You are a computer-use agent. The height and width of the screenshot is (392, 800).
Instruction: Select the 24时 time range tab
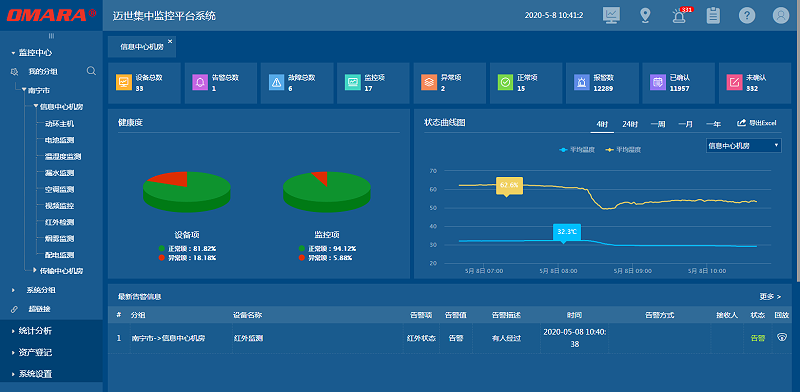630,124
